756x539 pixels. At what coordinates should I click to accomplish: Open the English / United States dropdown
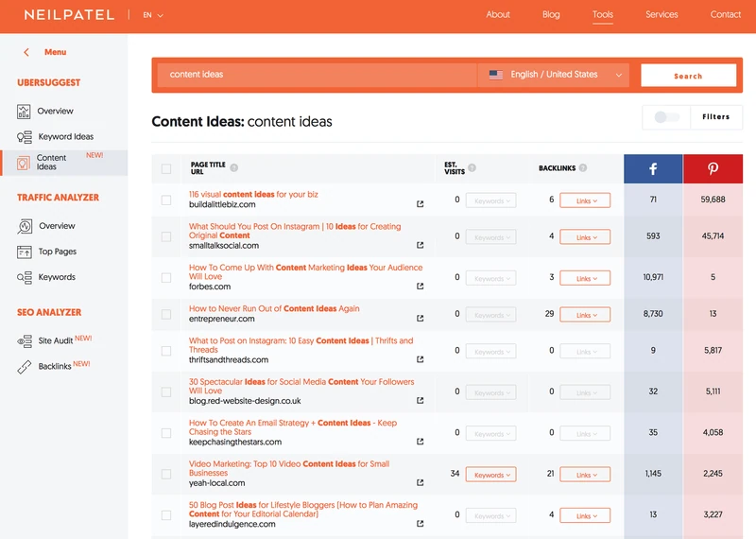pos(554,75)
